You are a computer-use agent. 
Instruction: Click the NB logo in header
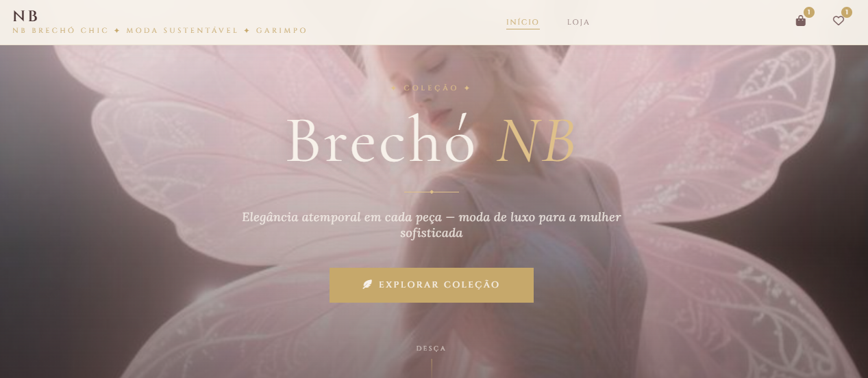(25, 16)
